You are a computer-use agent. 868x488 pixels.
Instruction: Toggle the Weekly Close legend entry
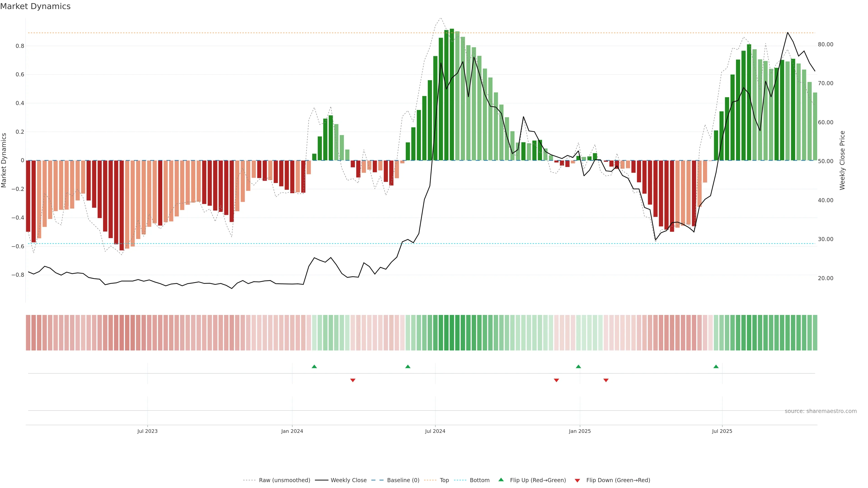tap(348, 480)
